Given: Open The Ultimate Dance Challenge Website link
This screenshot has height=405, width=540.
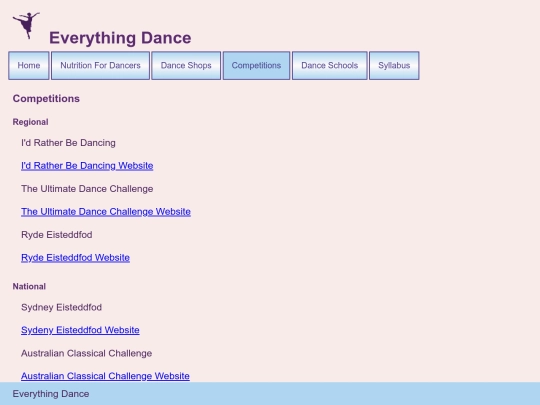Looking at the screenshot, I should 106,212.
